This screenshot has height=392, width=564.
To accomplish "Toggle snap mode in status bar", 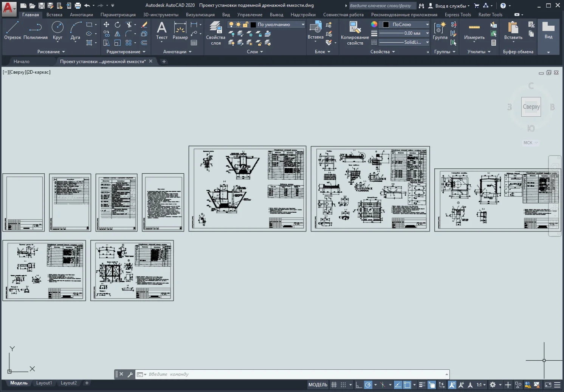I will coord(343,385).
